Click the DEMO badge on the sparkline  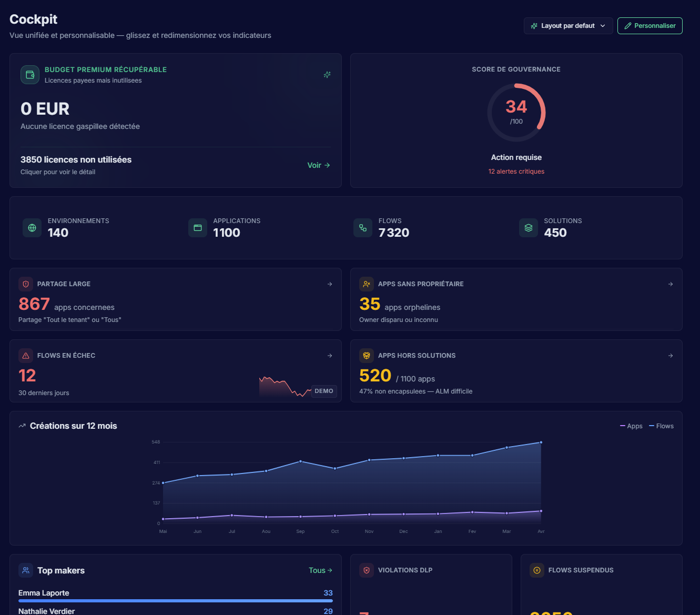coord(323,391)
